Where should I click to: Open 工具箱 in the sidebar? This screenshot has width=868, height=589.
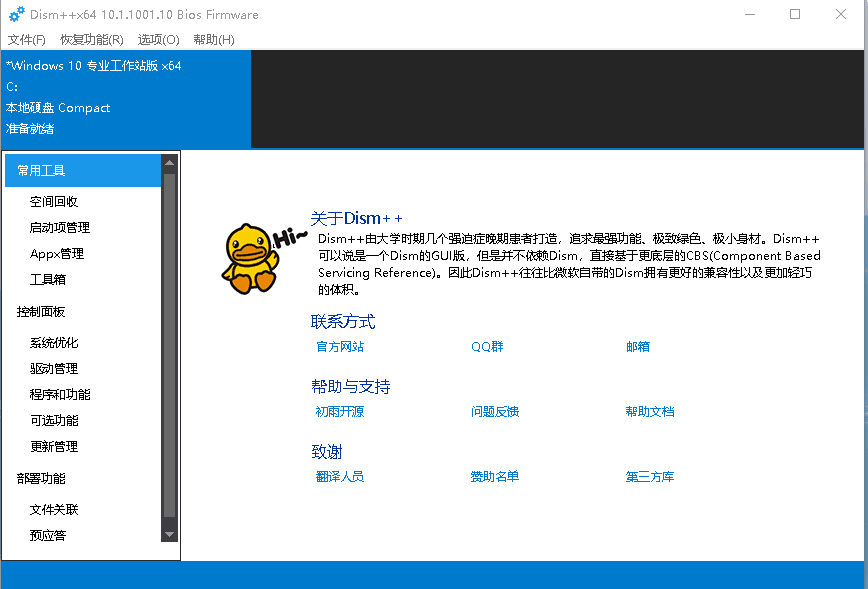point(48,280)
